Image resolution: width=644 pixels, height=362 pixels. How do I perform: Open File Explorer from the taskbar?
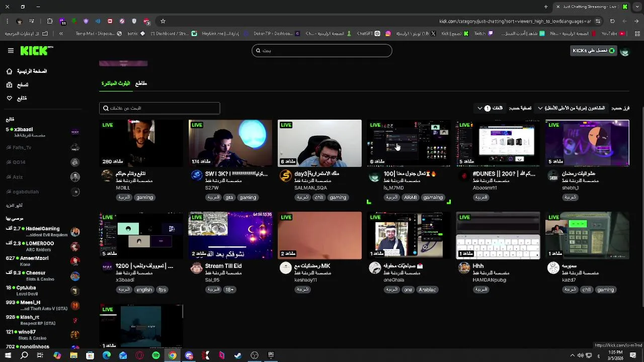tap(73, 355)
